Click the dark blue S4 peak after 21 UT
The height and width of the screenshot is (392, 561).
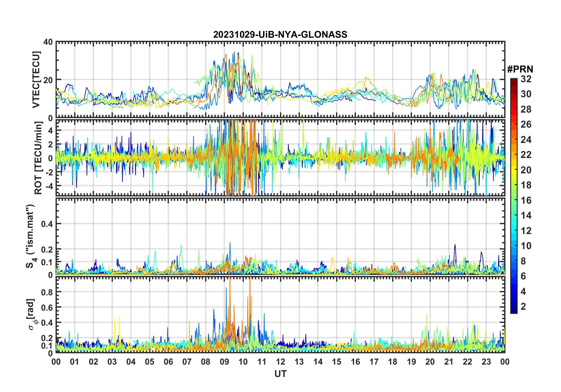pyautogui.click(x=455, y=245)
